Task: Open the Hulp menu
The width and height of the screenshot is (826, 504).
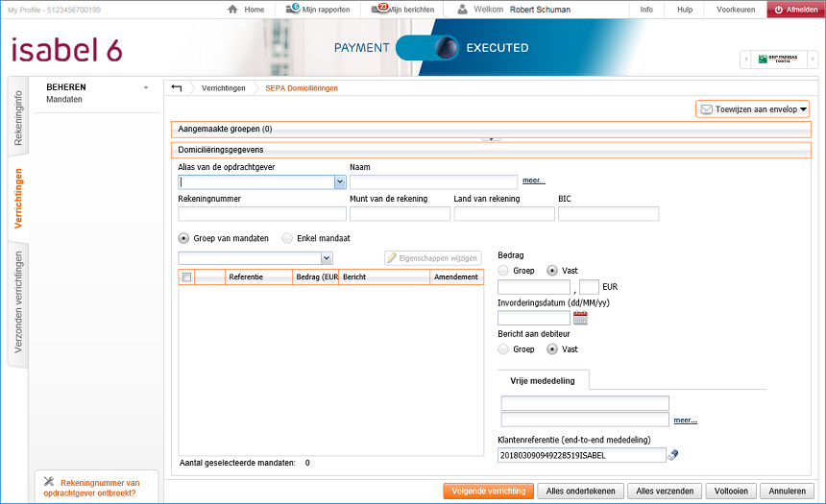Action: pos(685,10)
